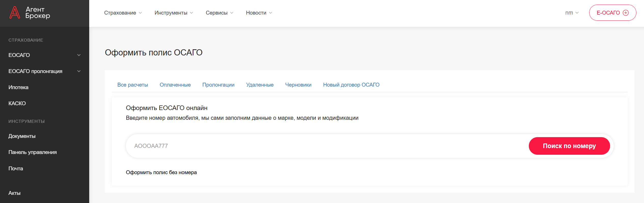Go to Панель управления in sidebar
This screenshot has height=203, width=644.
(32, 152)
